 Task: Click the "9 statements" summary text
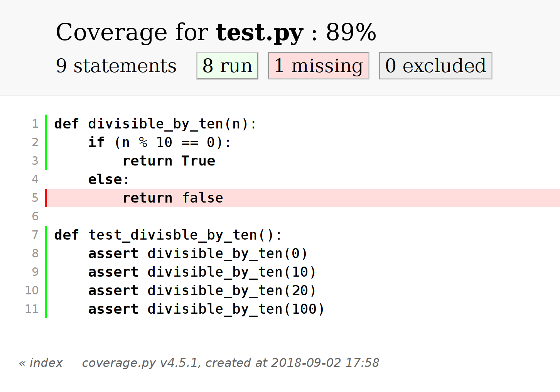[116, 66]
